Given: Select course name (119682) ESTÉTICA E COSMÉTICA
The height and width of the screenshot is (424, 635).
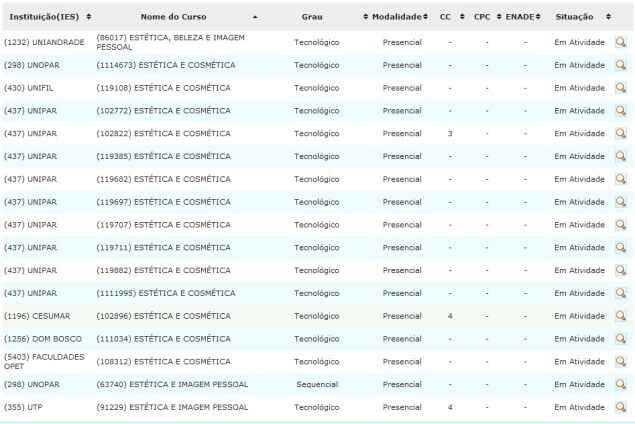Looking at the screenshot, I should 163,179.
